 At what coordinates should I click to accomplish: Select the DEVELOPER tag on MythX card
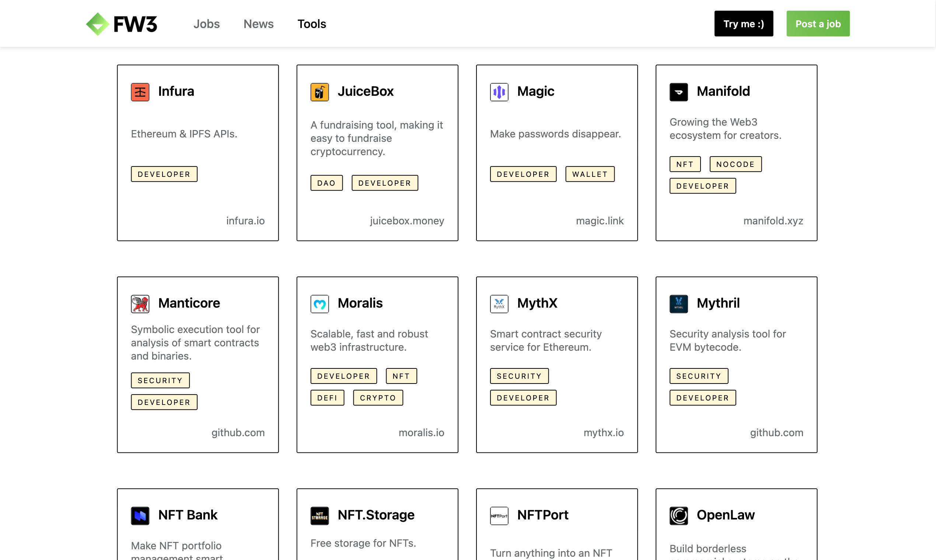click(x=523, y=398)
